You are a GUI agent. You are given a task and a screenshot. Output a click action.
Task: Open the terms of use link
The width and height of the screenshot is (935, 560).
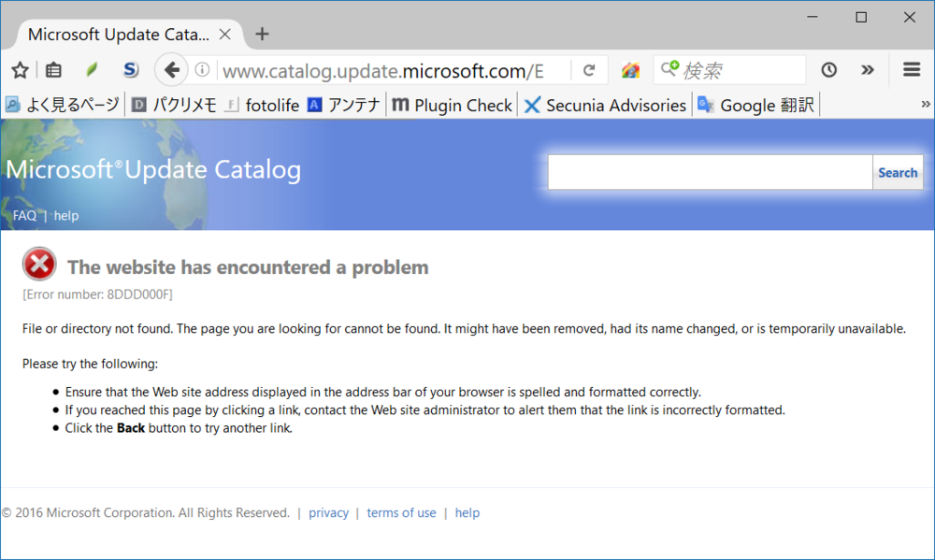pyautogui.click(x=401, y=513)
